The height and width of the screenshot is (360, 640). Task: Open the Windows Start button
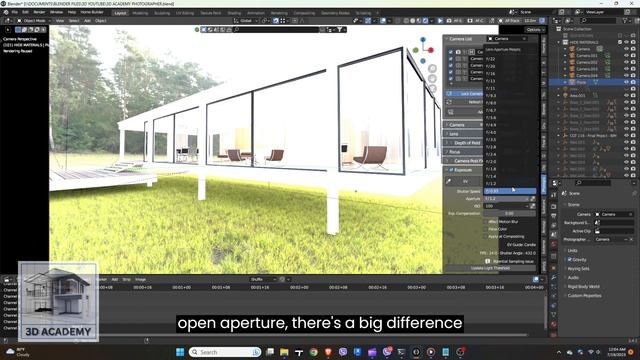180,352
